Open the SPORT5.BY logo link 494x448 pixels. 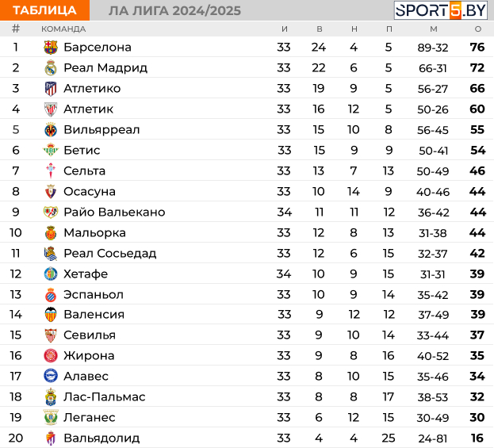point(441,10)
